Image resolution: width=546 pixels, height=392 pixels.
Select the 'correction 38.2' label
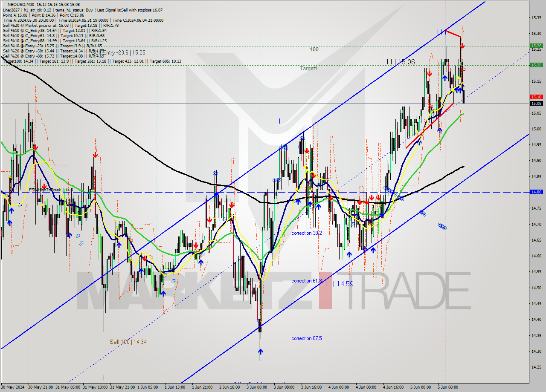pyautogui.click(x=307, y=233)
